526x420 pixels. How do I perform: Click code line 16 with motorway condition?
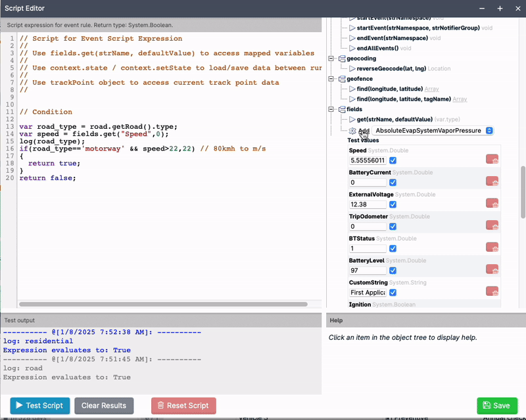coord(143,149)
